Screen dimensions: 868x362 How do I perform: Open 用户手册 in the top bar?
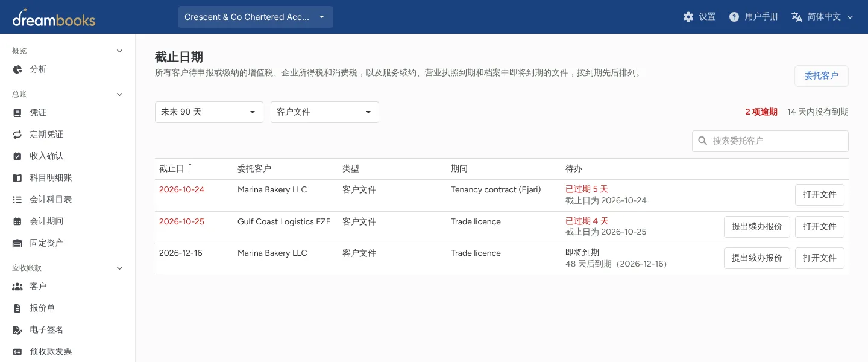[x=753, y=17]
